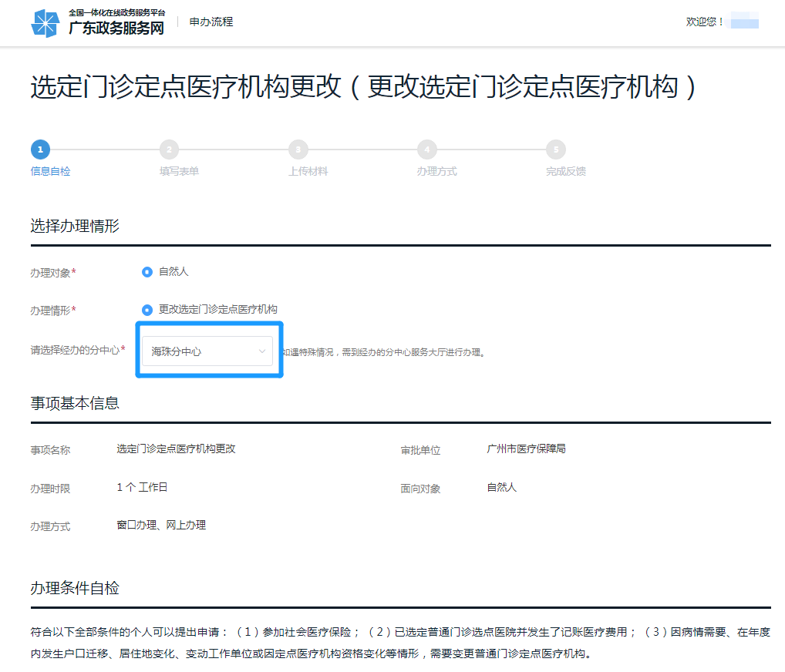Click the dropdown chevron arrow beside 海珠分中心

click(262, 351)
